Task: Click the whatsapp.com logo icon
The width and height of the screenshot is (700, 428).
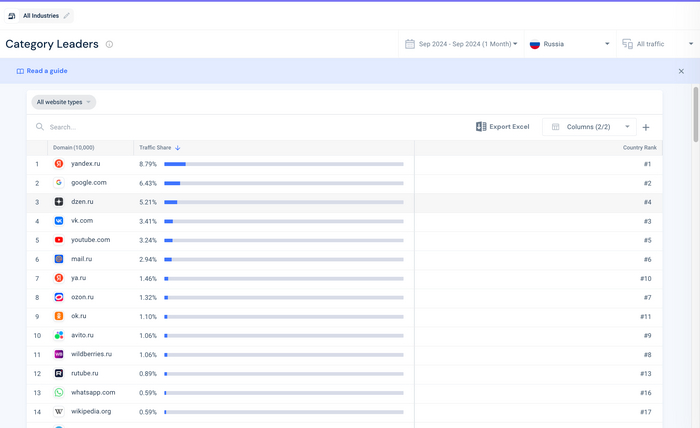Action: pos(59,393)
